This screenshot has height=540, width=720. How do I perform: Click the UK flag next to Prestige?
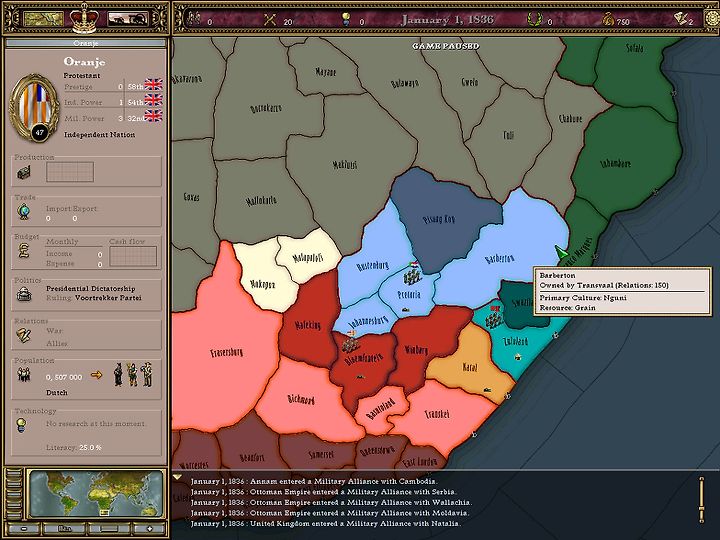point(153,84)
